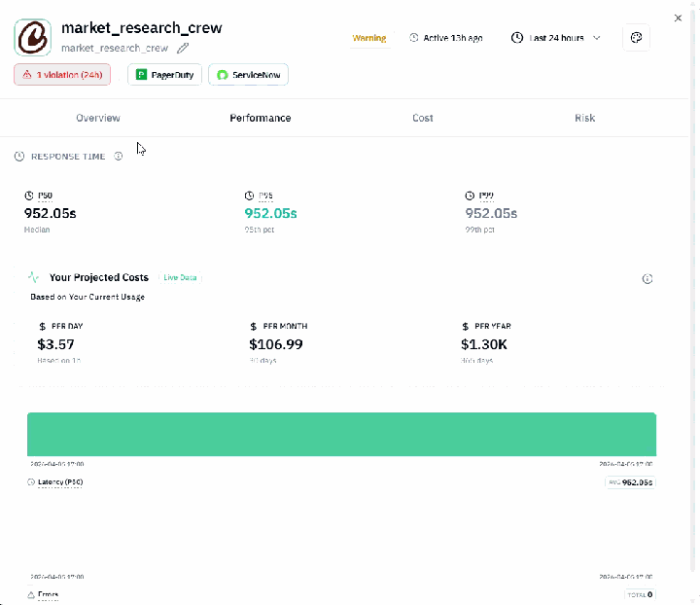Screen dimensions: 700x605
Task: Click the clock icon next to P50
Action: 29,196
